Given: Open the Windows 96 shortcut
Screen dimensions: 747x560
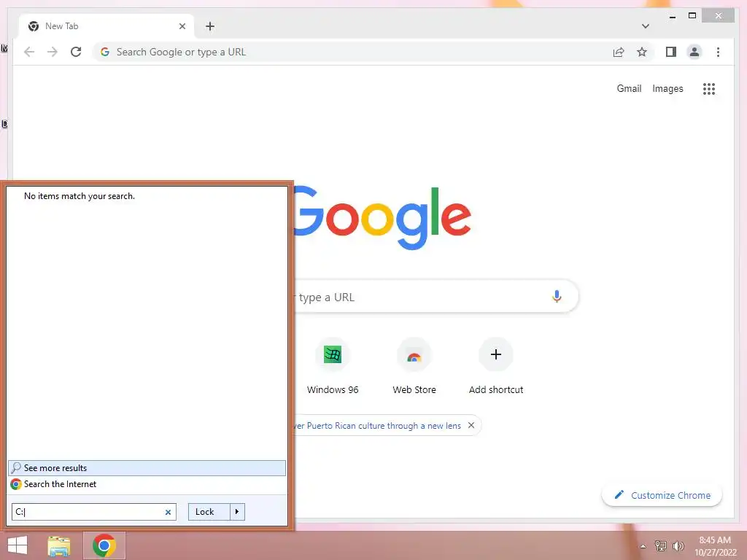Looking at the screenshot, I should pyautogui.click(x=333, y=366).
